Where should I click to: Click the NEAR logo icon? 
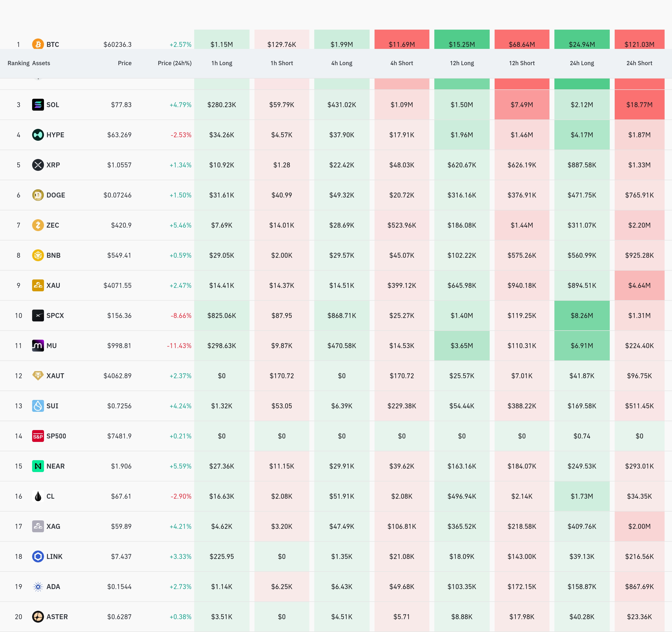[38, 466]
